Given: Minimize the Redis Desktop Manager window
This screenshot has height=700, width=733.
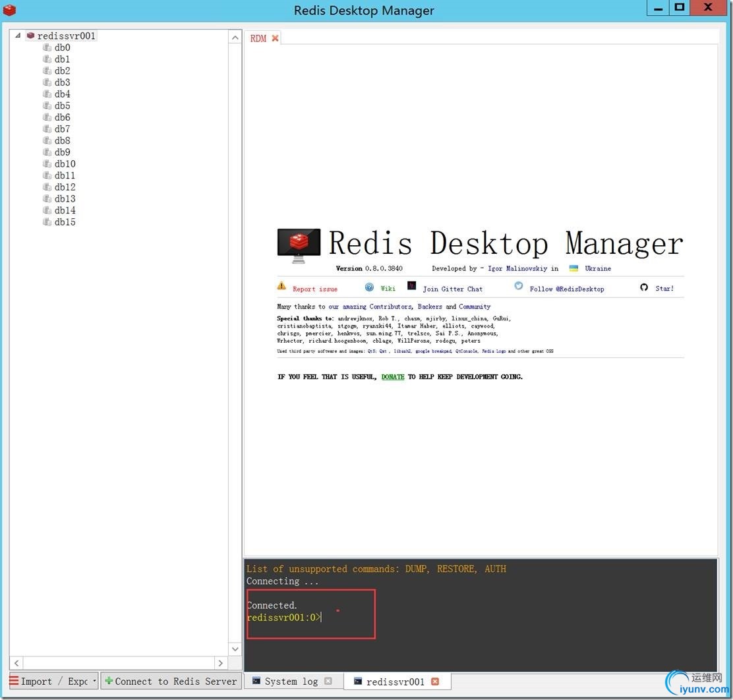Looking at the screenshot, I should pyautogui.click(x=659, y=8).
